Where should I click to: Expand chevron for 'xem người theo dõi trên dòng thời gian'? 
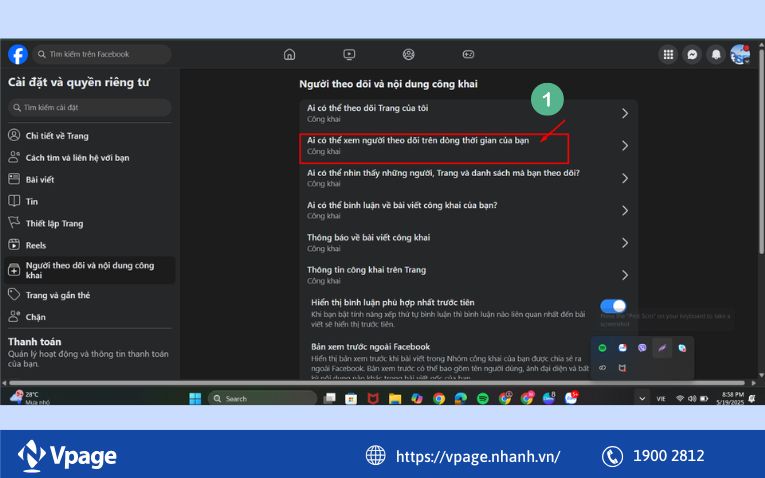624,145
